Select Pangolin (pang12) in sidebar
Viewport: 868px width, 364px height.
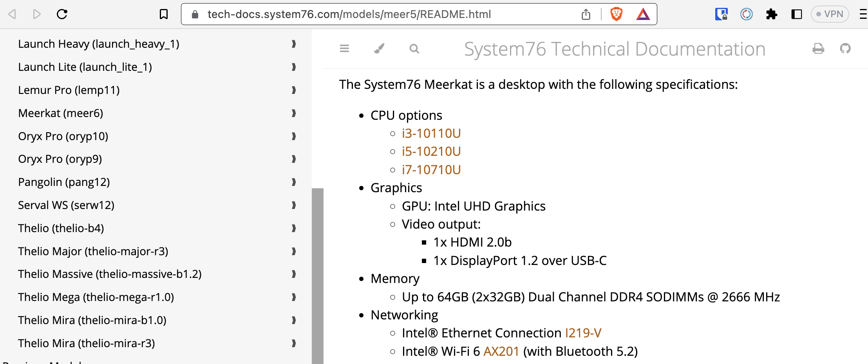[64, 182]
